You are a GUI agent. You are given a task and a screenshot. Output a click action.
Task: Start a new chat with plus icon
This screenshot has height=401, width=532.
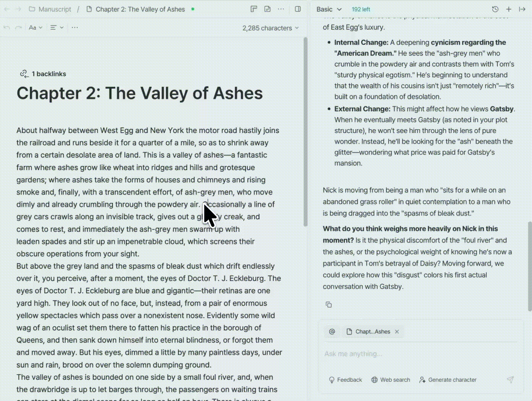[509, 9]
